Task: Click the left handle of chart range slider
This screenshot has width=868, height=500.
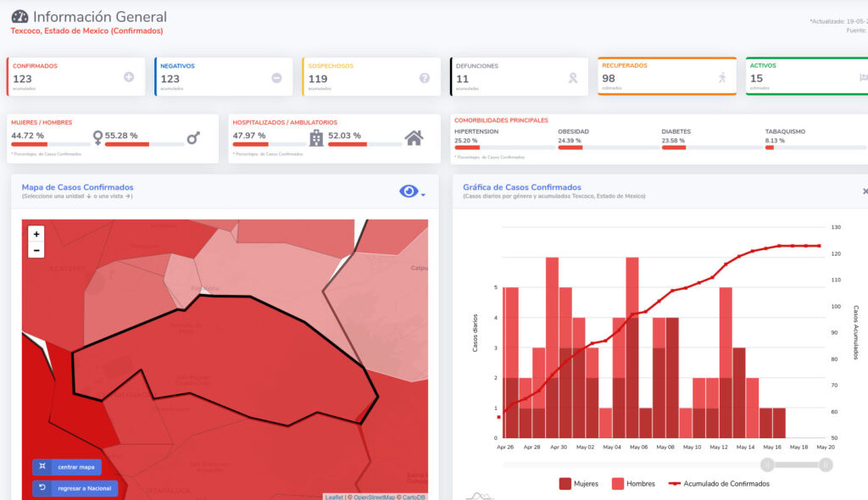Action: pyautogui.click(x=767, y=464)
